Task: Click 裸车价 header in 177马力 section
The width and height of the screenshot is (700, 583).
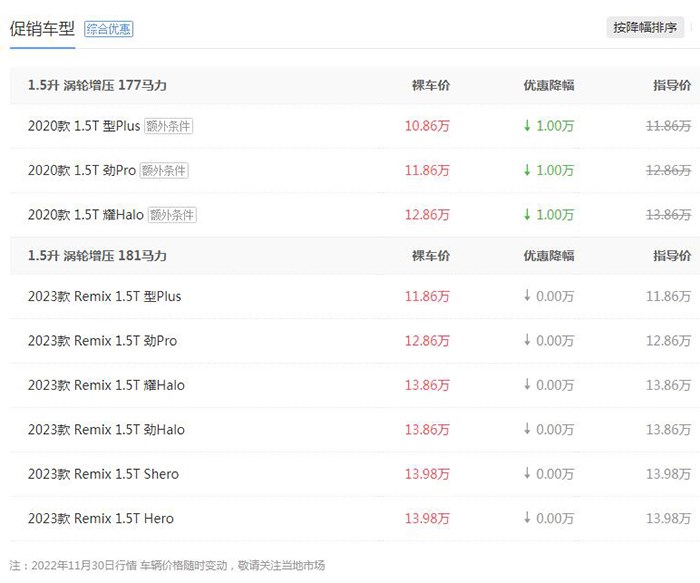Action: click(x=431, y=85)
